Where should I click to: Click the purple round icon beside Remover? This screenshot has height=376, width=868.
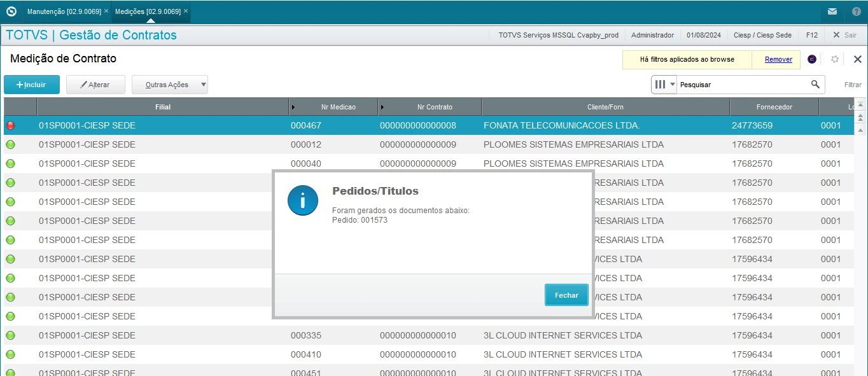point(812,59)
